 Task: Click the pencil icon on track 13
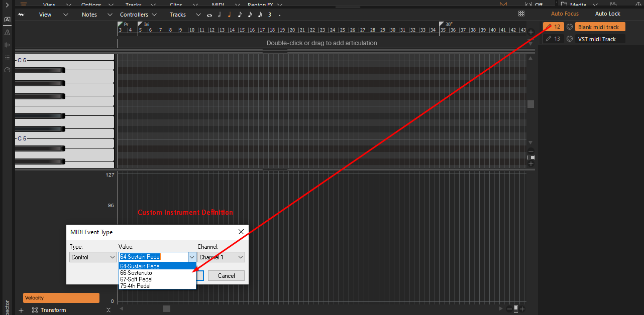(549, 39)
